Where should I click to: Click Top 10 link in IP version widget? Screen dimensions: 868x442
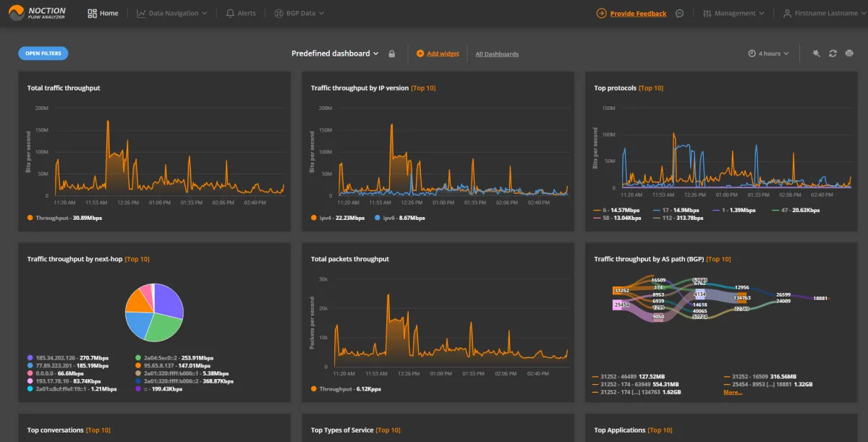click(x=423, y=88)
